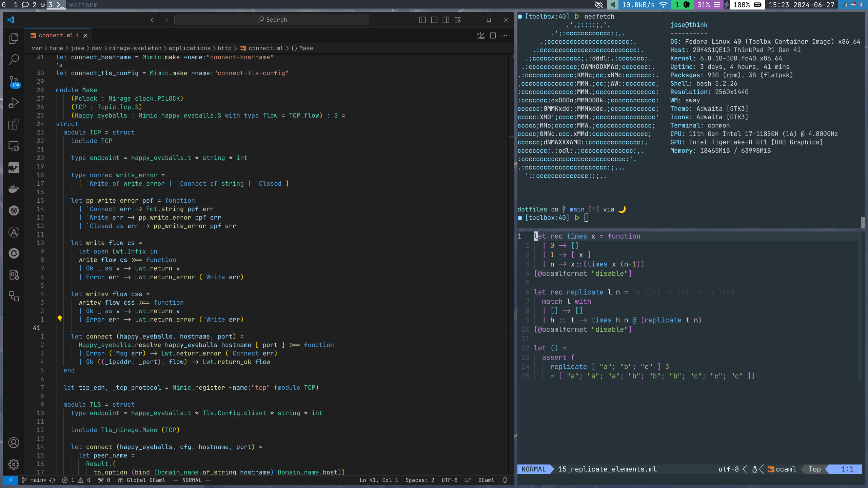Viewport: 868px width, 488px height.
Task: Open the Docker sidebar view
Action: tap(14, 189)
